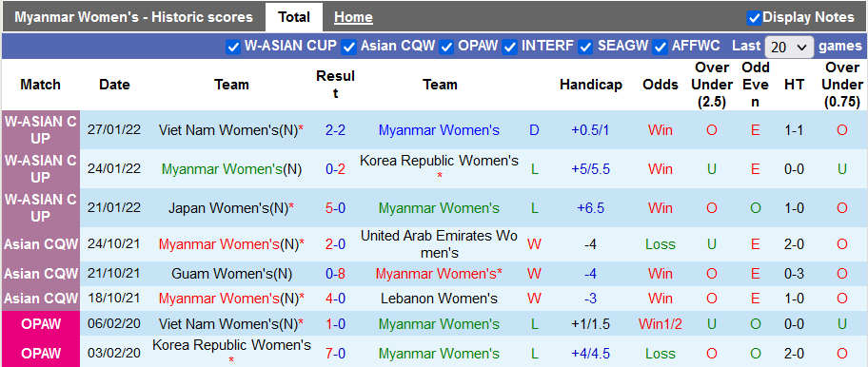868x367 pixels.
Task: Click the Myanmar Women's Historic scores title
Action: click(133, 17)
